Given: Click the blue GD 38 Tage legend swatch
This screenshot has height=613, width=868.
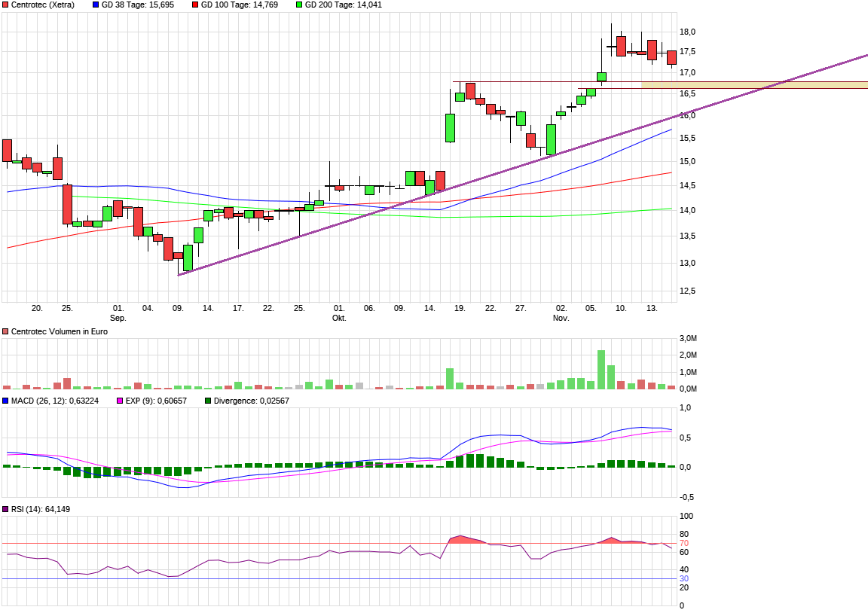Looking at the screenshot, I should coord(96,5).
